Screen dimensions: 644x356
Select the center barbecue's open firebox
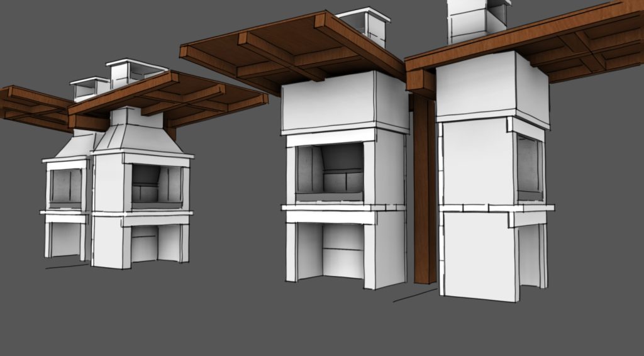pos(330,172)
